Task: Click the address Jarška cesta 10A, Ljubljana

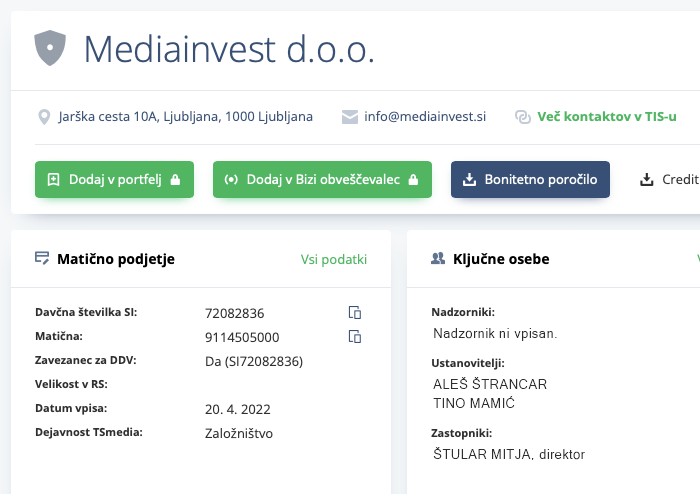Action: 185,117
